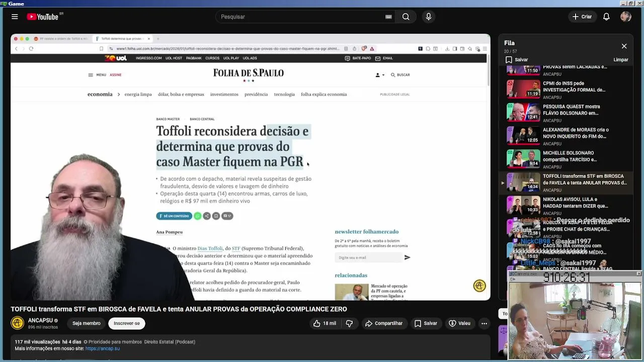Open BATE-PAPO in UOL bar
The image size is (644, 362).
(358, 58)
